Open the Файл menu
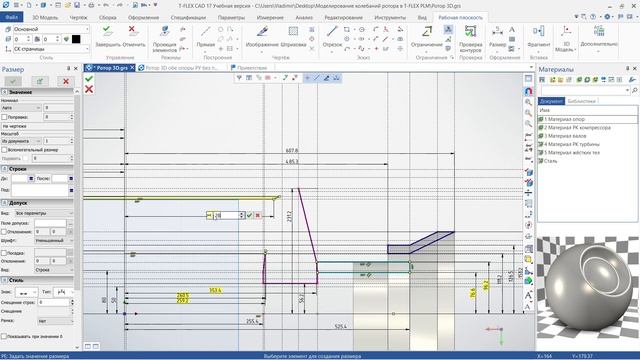640x360 pixels. (x=11, y=17)
